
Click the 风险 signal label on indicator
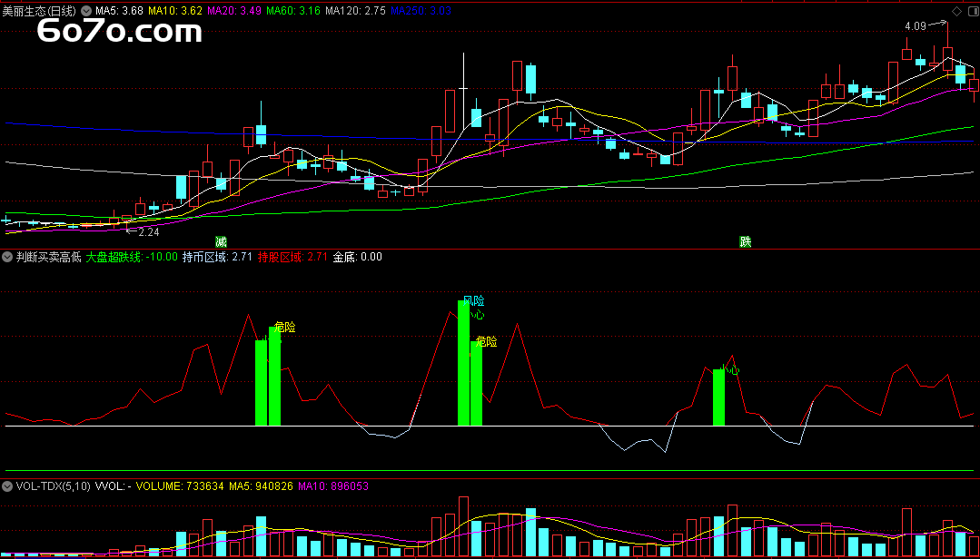(x=473, y=300)
